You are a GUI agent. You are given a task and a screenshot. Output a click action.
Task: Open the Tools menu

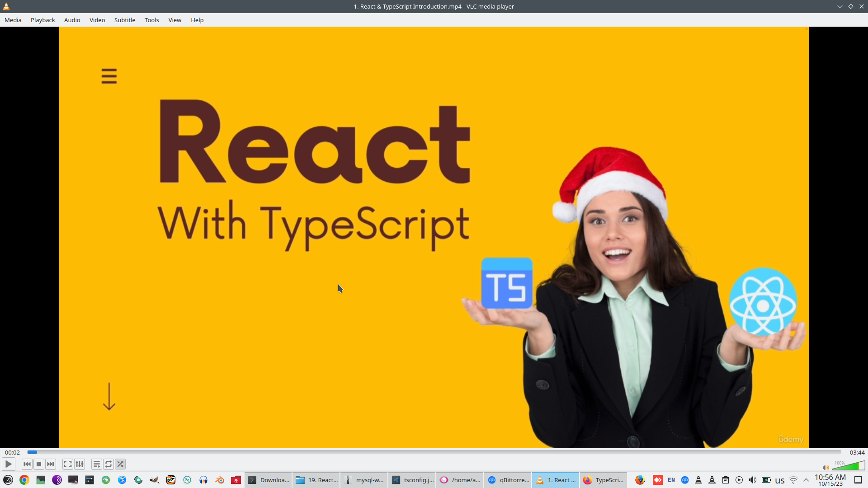pyautogui.click(x=151, y=20)
